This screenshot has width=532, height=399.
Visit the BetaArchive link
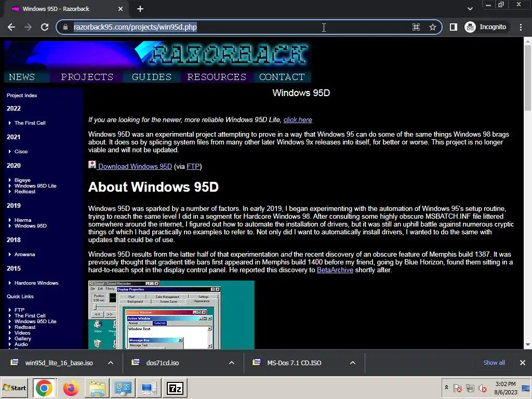point(335,270)
